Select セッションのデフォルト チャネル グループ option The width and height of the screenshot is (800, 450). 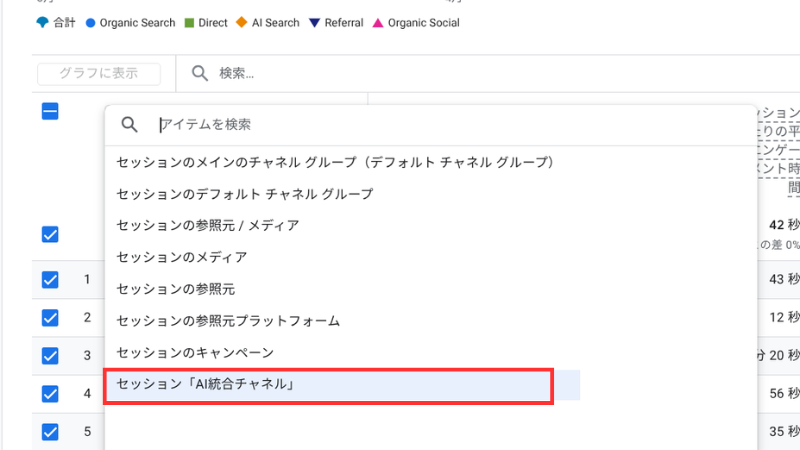(245, 193)
